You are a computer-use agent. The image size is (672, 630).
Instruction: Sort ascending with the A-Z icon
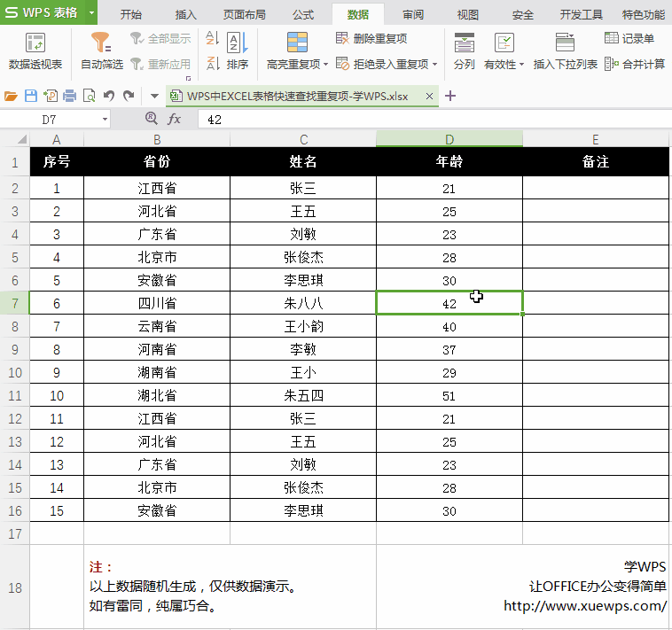[212, 38]
